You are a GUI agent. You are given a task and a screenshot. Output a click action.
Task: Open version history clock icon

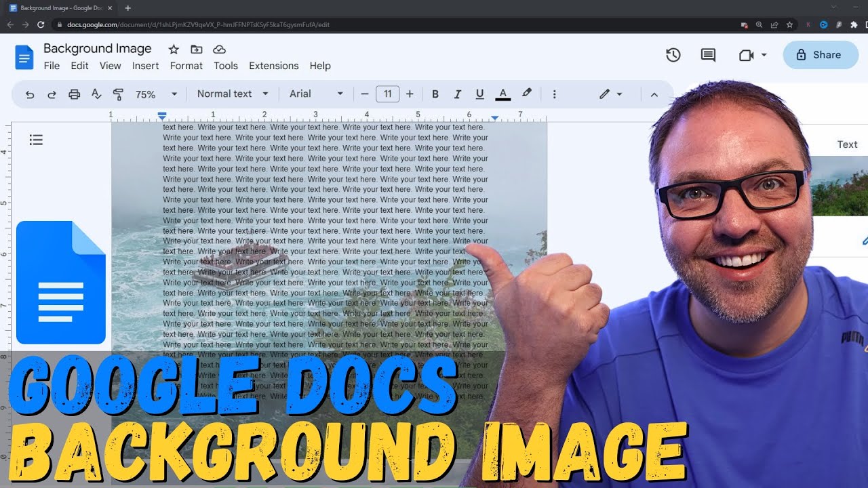coord(673,55)
